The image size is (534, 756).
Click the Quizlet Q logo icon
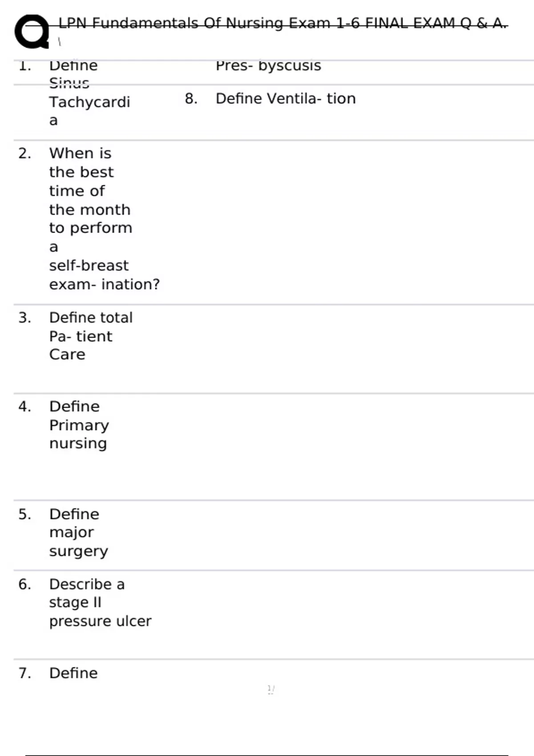tap(32, 31)
